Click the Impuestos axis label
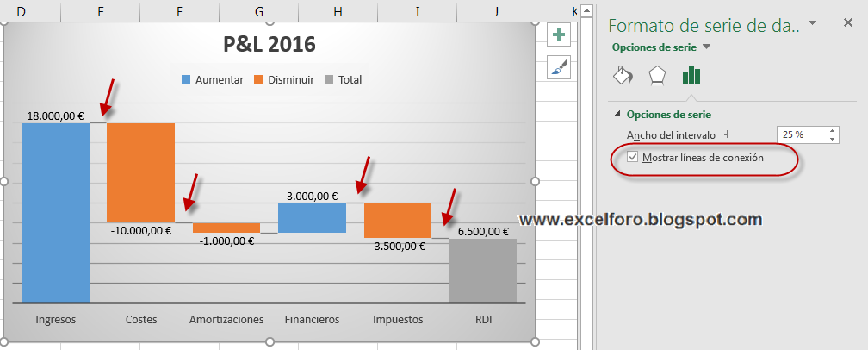Image resolution: width=868 pixels, height=350 pixels. [398, 320]
